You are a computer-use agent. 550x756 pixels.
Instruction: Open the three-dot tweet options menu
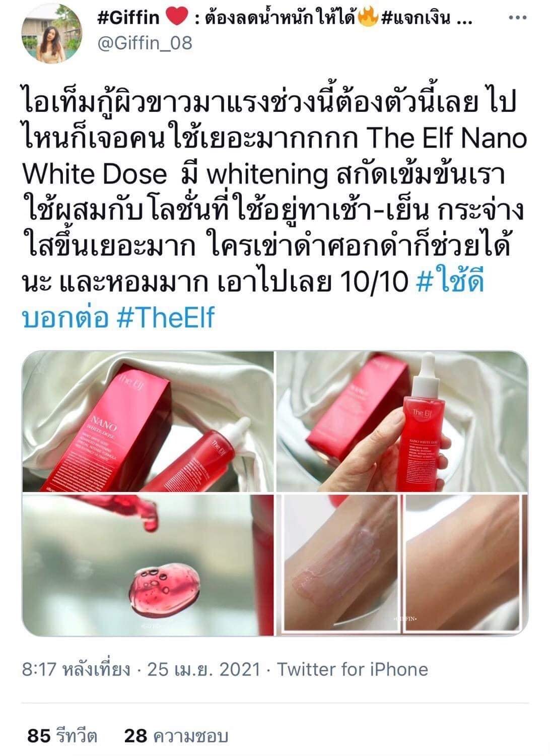pos(518,18)
